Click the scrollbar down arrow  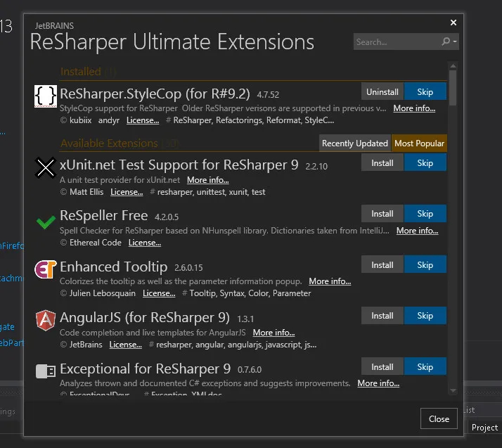coord(453,390)
